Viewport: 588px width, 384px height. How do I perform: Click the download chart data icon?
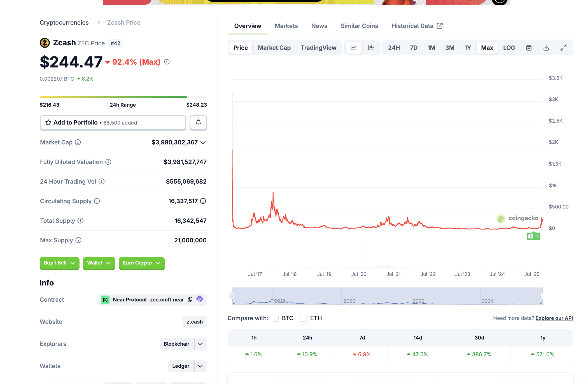(546, 48)
